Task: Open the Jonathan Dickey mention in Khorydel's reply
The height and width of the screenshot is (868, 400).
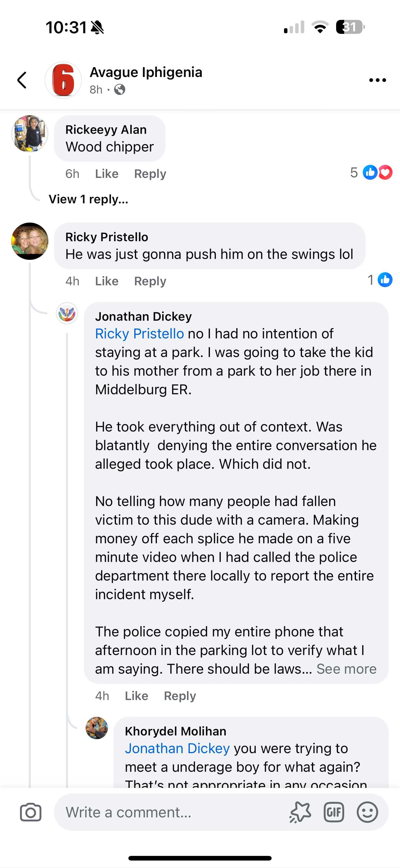Action: click(x=177, y=748)
